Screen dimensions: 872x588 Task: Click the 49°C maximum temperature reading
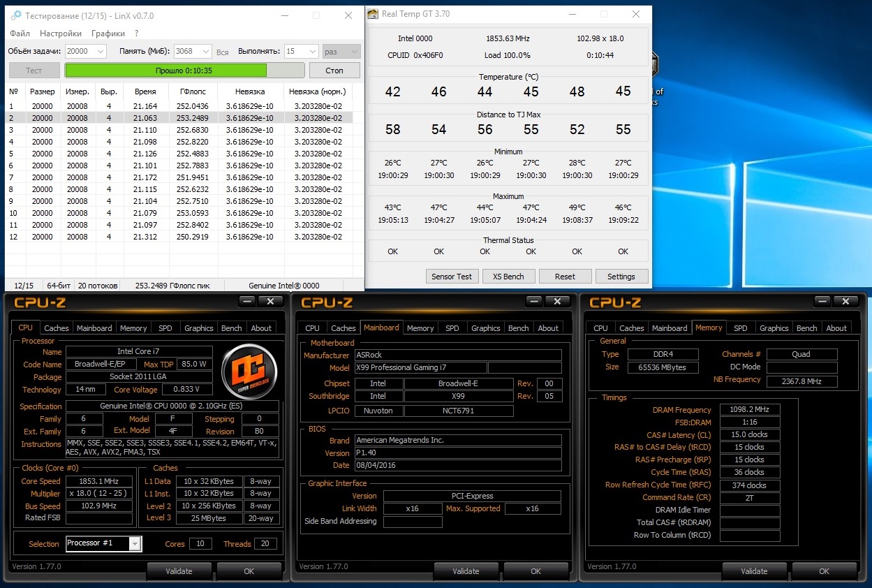(577, 207)
